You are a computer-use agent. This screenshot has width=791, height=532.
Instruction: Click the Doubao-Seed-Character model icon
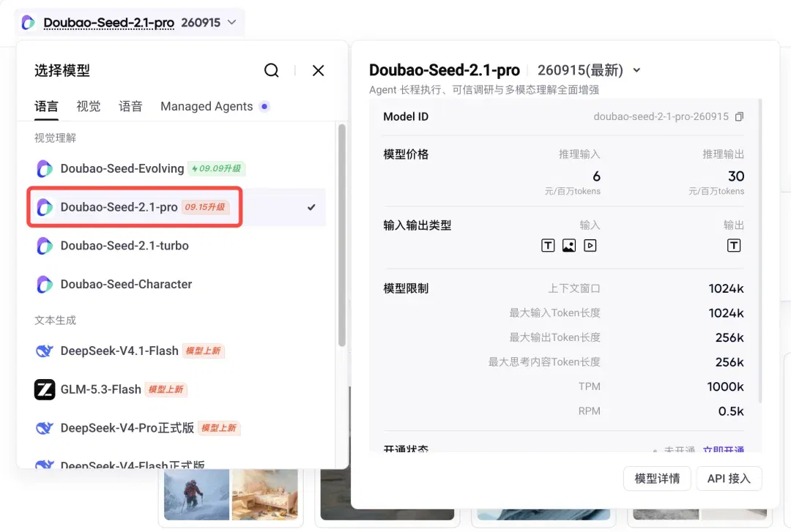pos(45,285)
